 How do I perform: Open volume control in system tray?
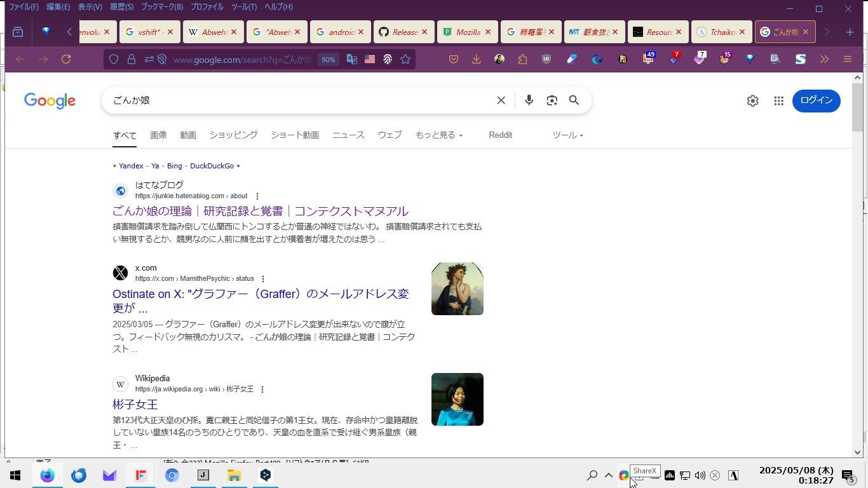click(700, 475)
